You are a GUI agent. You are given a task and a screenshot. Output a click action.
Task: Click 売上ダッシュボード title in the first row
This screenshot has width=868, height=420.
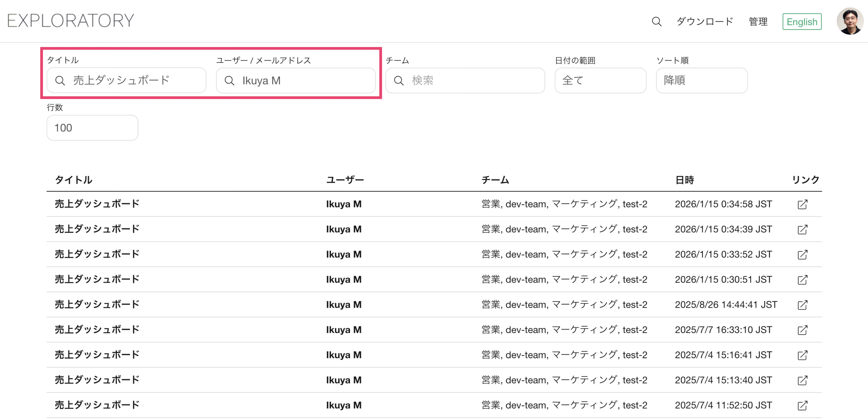(x=97, y=204)
